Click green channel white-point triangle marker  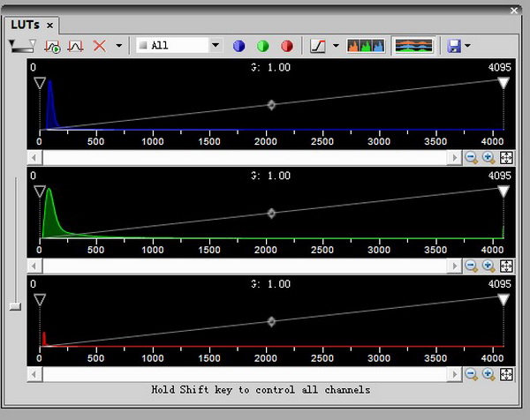click(503, 191)
